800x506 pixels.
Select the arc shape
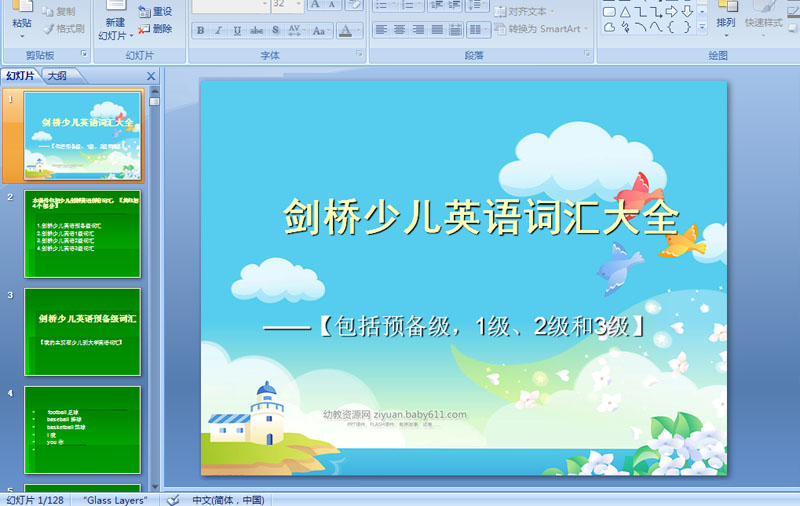coord(640,27)
